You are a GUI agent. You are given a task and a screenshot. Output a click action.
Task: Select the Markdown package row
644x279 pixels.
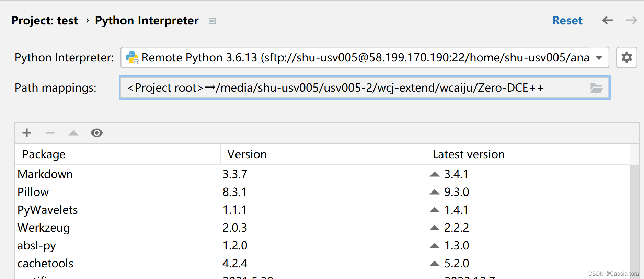(x=323, y=174)
